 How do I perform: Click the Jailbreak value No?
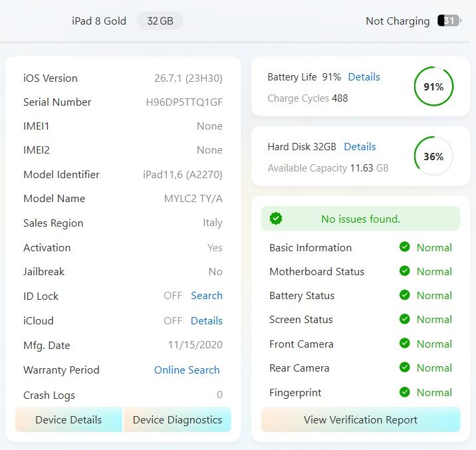pyautogui.click(x=215, y=272)
